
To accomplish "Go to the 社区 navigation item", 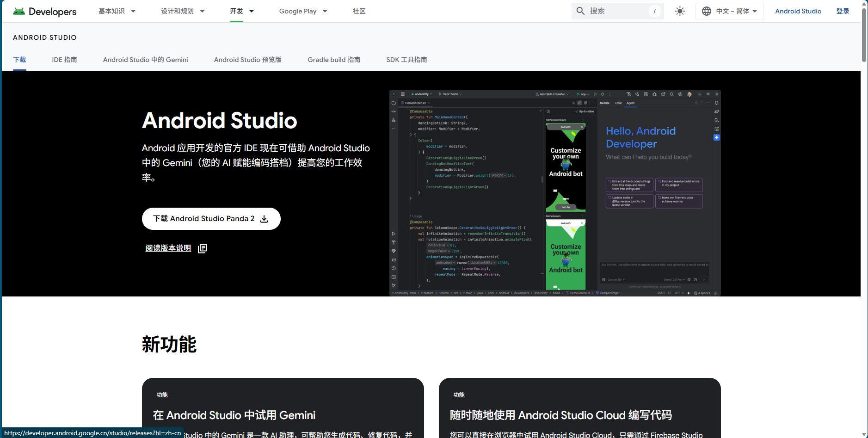I will 359,11.
